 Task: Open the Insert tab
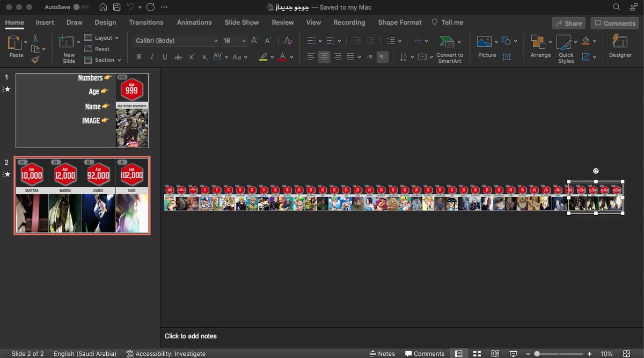coord(45,23)
